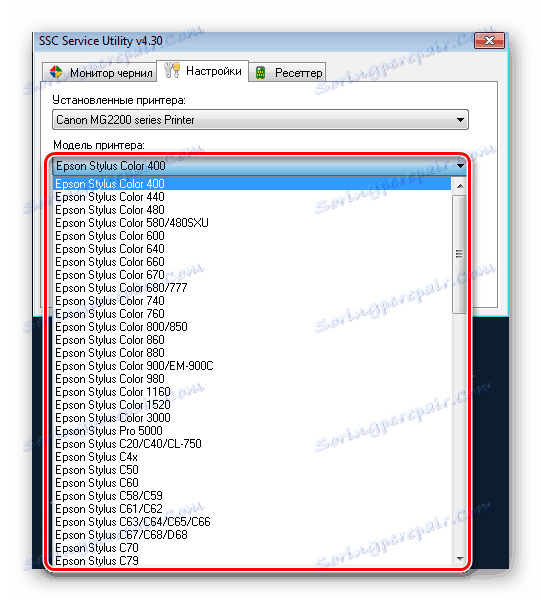The height and width of the screenshot is (601, 541).
Task: Choose Epson Stylus Color 900/EM-900C
Action: [252, 366]
